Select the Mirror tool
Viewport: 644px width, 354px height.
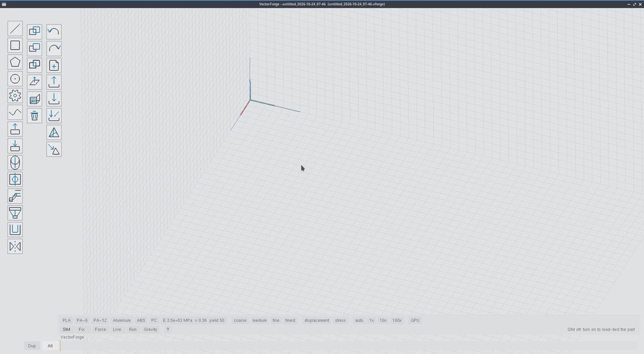15,247
